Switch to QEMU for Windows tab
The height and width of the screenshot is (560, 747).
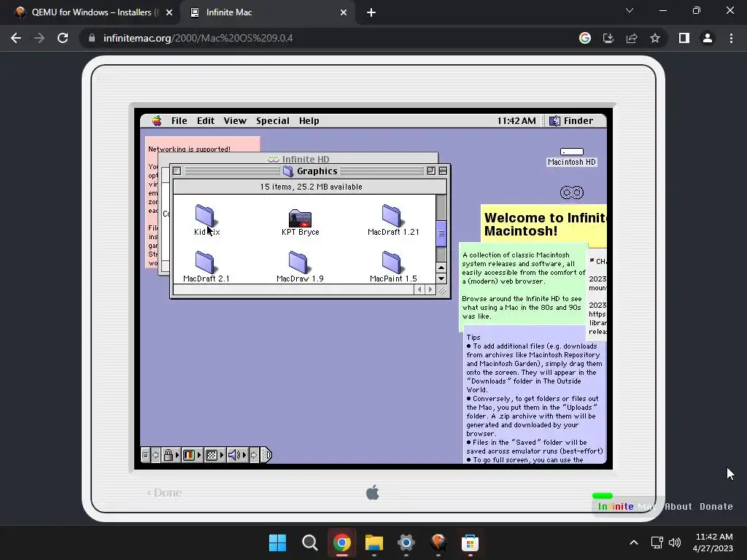[x=90, y=12]
